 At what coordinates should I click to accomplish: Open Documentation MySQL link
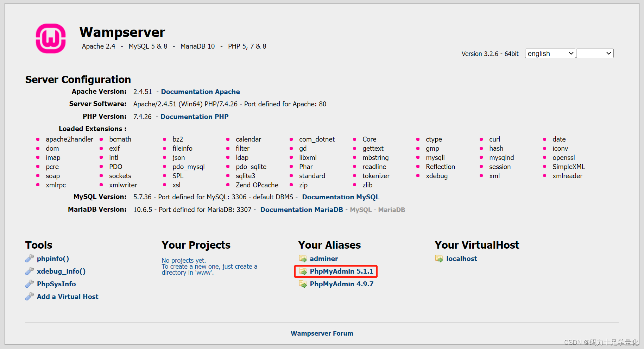pyautogui.click(x=341, y=197)
